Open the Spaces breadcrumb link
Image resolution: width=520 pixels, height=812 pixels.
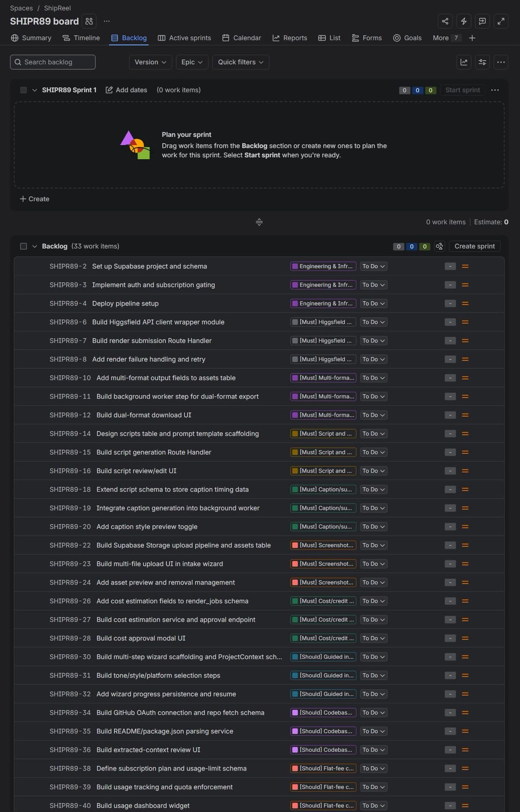pos(21,8)
